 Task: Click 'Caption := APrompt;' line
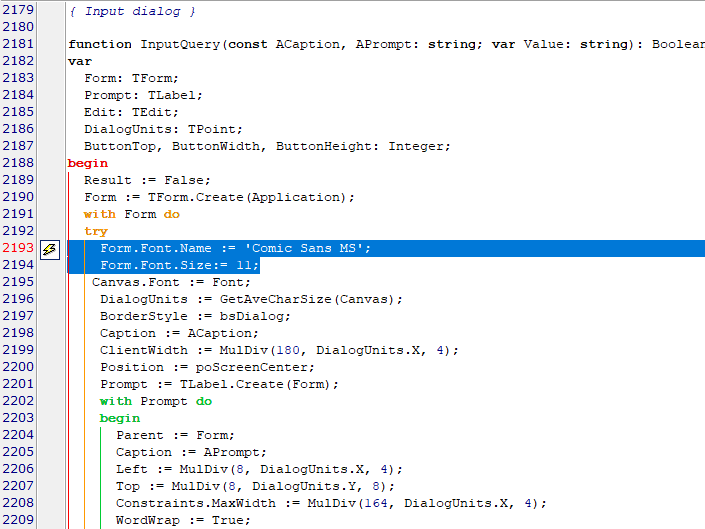[x=191, y=452]
